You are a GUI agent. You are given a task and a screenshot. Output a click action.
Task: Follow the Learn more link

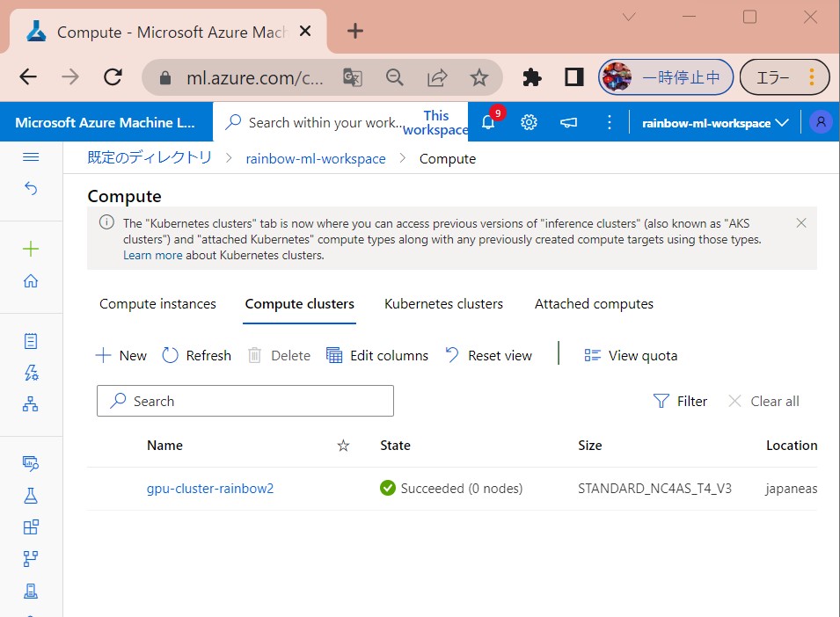(x=153, y=255)
